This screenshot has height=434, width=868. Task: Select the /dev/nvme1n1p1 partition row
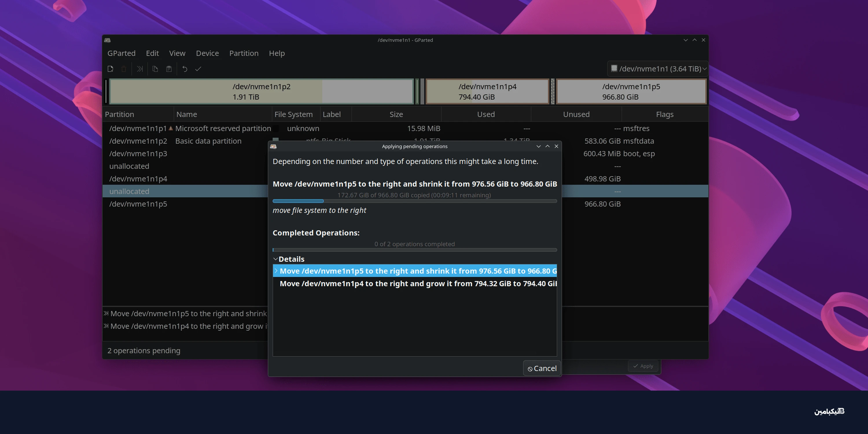(x=405, y=128)
